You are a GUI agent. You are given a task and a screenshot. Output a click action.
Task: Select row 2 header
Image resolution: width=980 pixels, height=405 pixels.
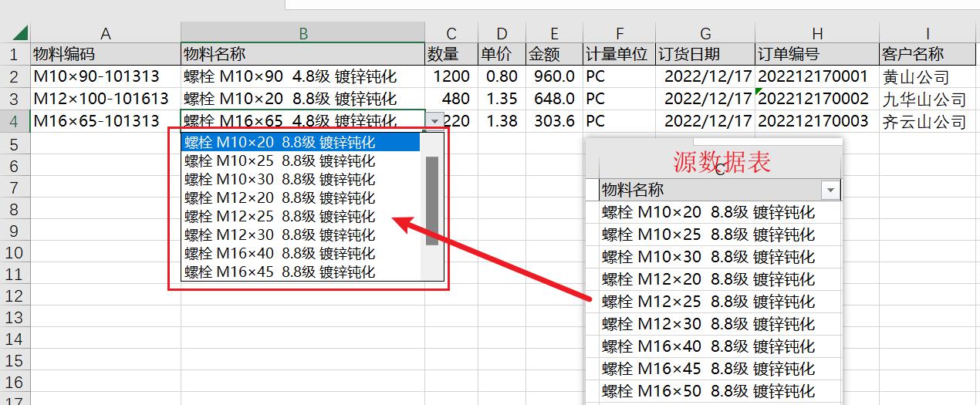[13, 76]
